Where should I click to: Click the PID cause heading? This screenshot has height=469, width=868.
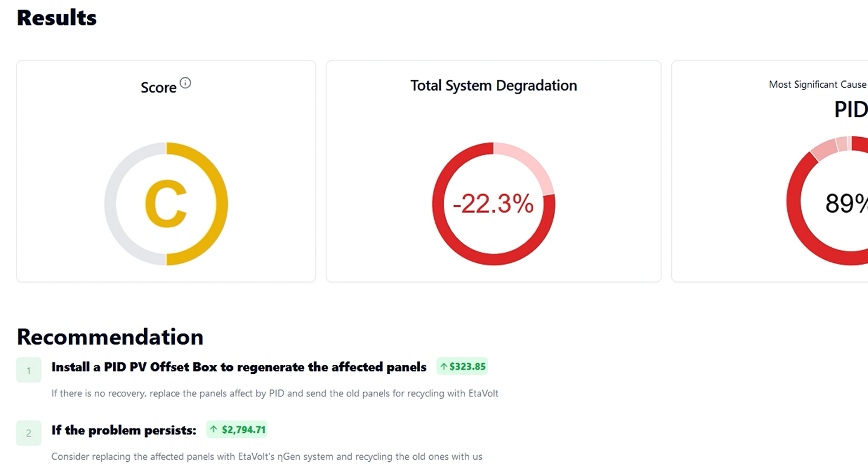click(850, 109)
